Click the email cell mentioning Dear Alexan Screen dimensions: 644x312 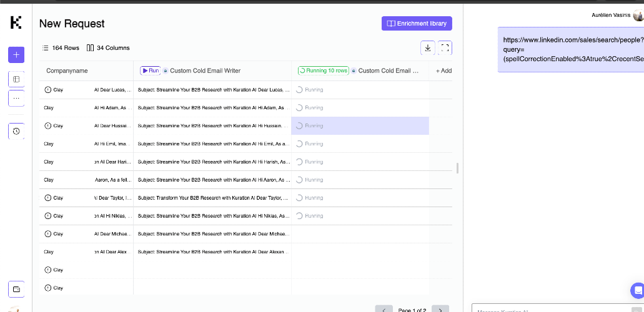212,252
